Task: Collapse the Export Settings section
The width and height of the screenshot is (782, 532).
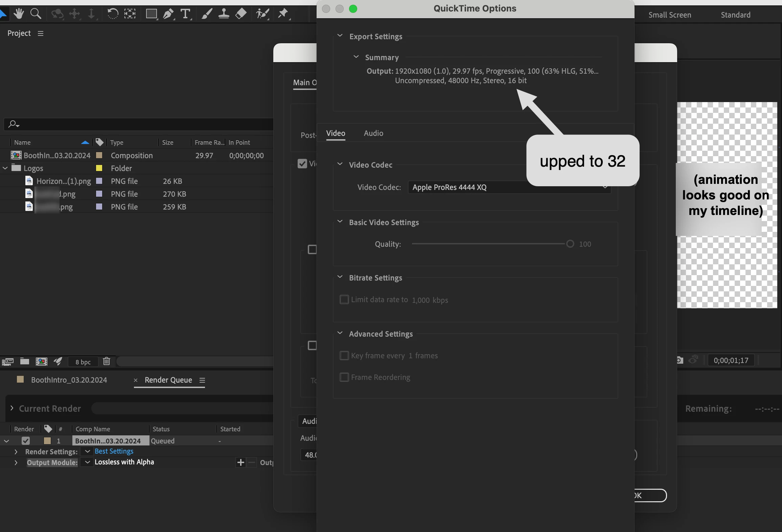Action: pos(340,36)
